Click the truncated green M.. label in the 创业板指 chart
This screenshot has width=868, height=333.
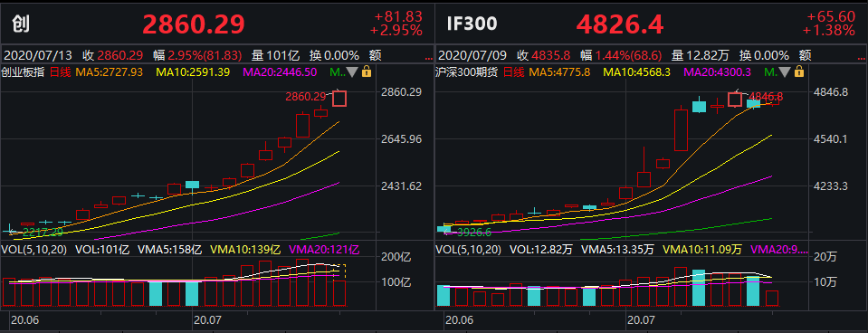point(337,71)
